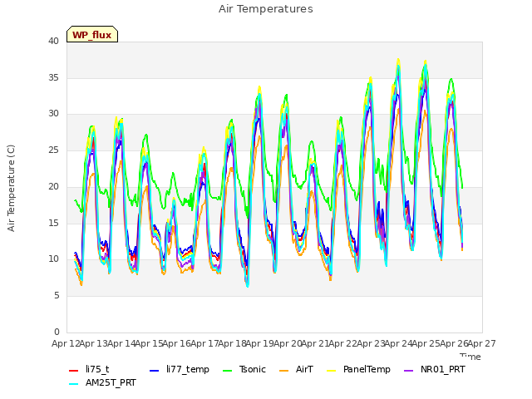Image resolution: width=532 pixels, height=399 pixels.
Task: Click the 25 y-axis tick value
Action: [53, 150]
